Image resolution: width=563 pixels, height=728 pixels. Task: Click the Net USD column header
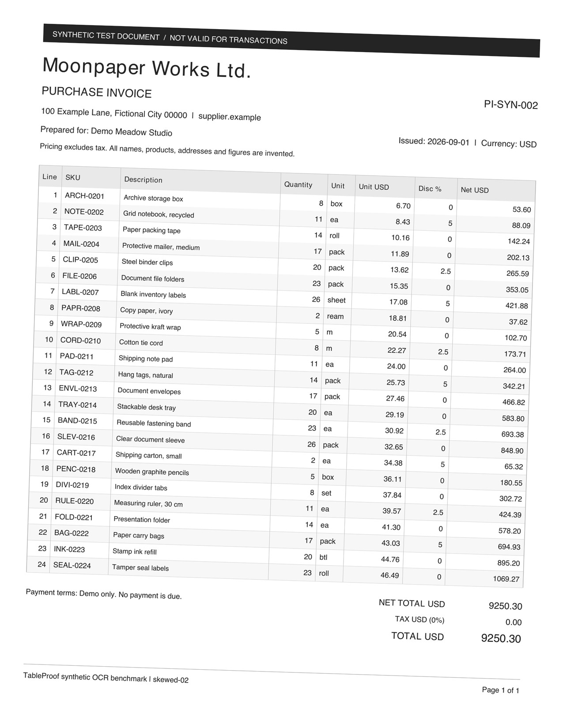coord(475,190)
